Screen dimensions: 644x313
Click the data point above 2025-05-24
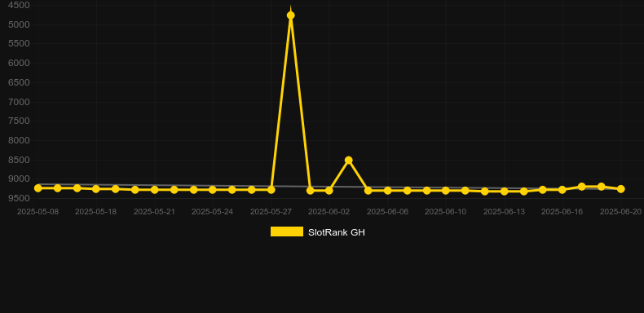pyautogui.click(x=212, y=190)
